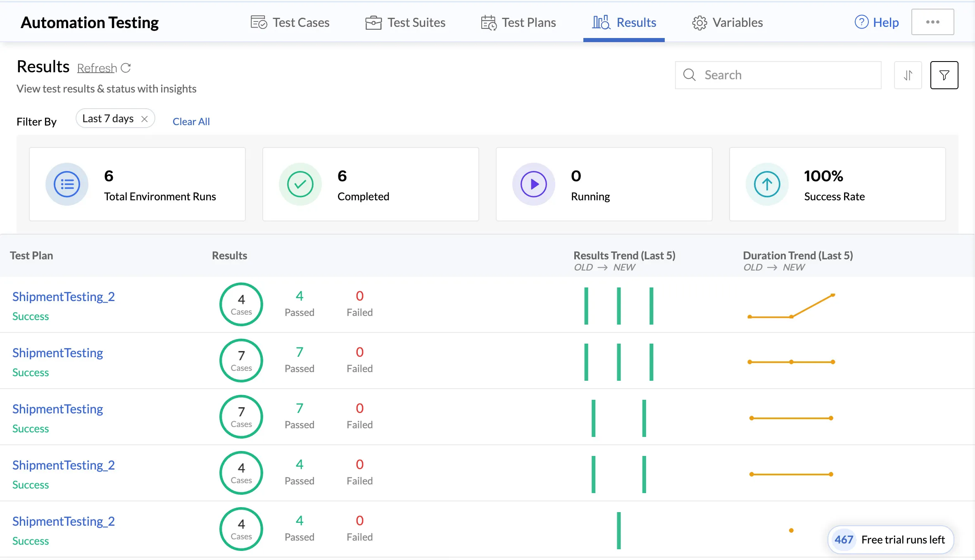
Task: Click the Running play icon
Action: tap(534, 184)
